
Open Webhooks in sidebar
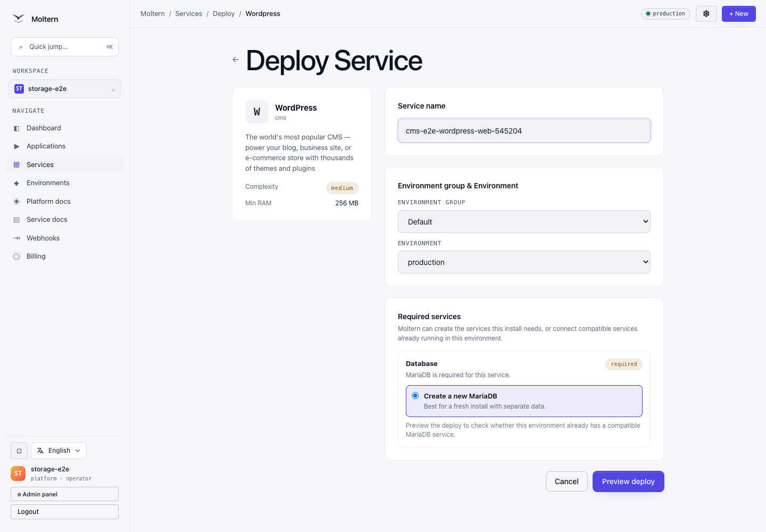64,238
